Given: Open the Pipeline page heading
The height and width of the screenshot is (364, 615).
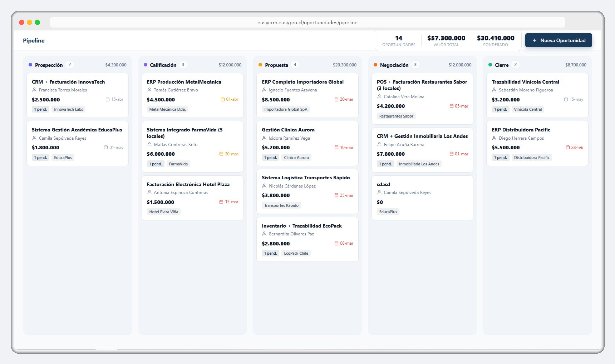Looking at the screenshot, I should pyautogui.click(x=33, y=40).
